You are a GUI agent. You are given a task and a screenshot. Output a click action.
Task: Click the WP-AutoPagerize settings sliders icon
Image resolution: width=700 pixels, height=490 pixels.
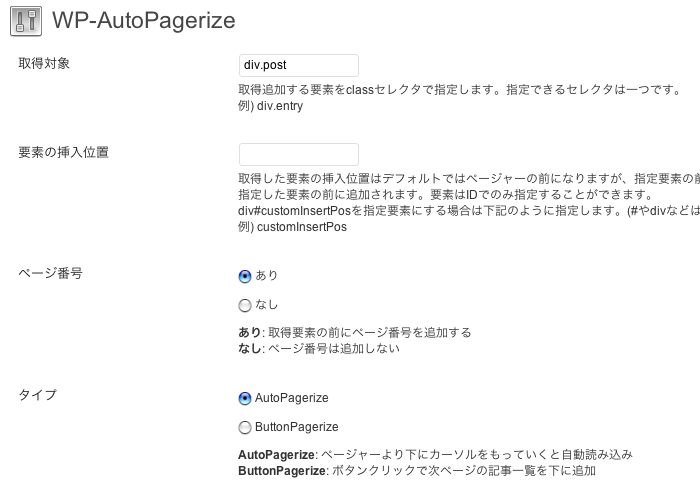coord(26,21)
